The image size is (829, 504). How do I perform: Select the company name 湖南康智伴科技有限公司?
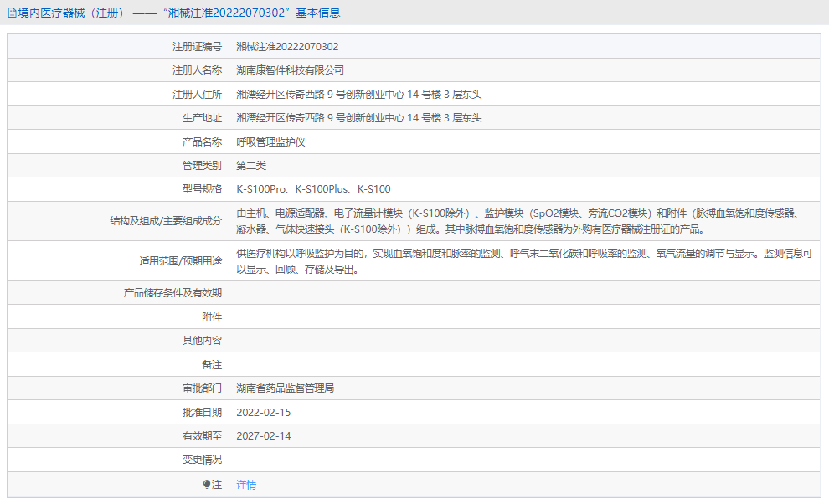pyautogui.click(x=291, y=70)
